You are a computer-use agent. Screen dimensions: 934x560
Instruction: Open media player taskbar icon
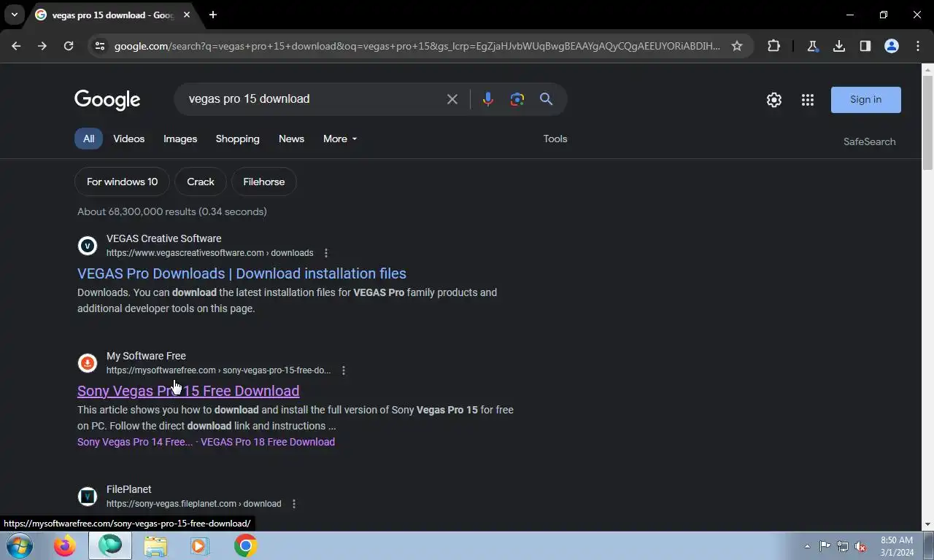pos(200,545)
